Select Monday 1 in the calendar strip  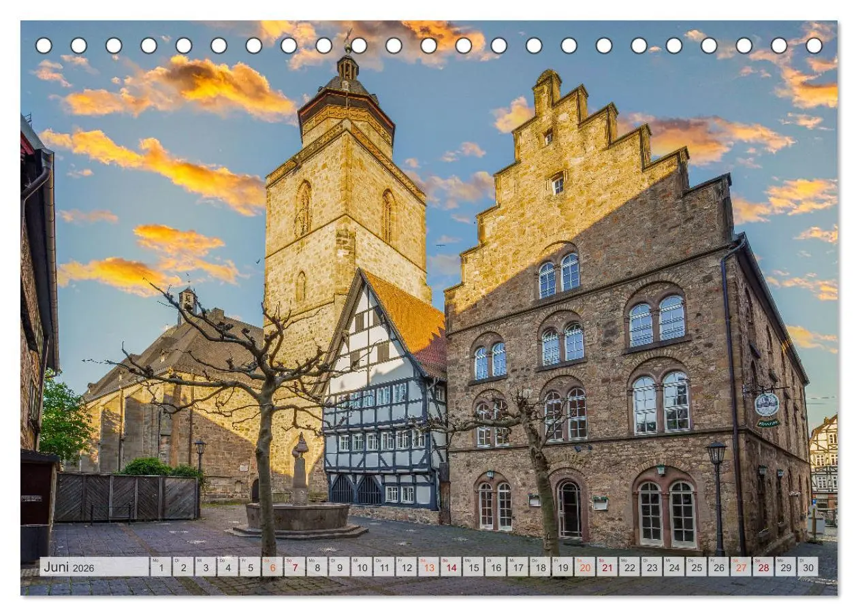[161, 567]
